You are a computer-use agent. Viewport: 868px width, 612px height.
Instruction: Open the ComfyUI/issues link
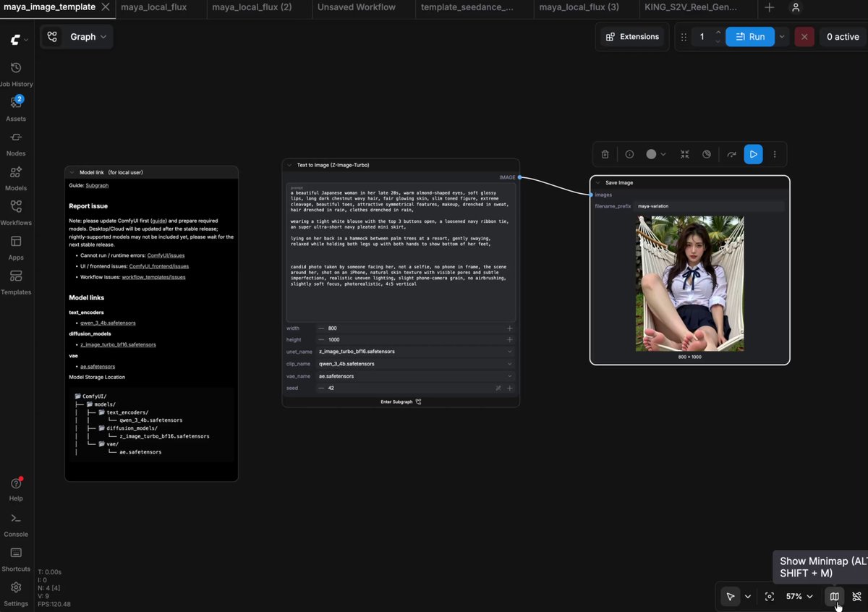166,255
